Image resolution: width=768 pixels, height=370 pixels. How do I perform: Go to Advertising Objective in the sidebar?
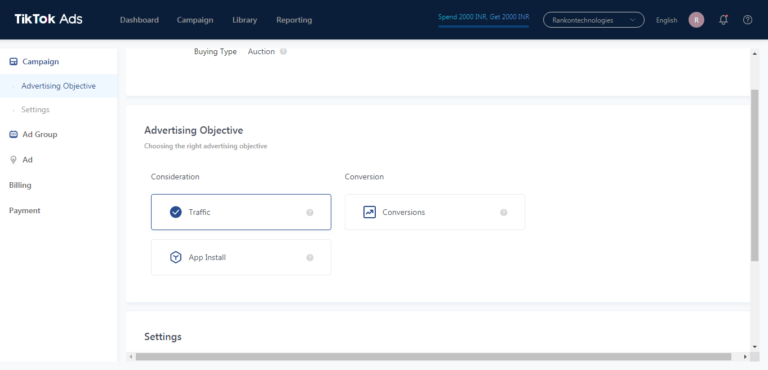58,86
